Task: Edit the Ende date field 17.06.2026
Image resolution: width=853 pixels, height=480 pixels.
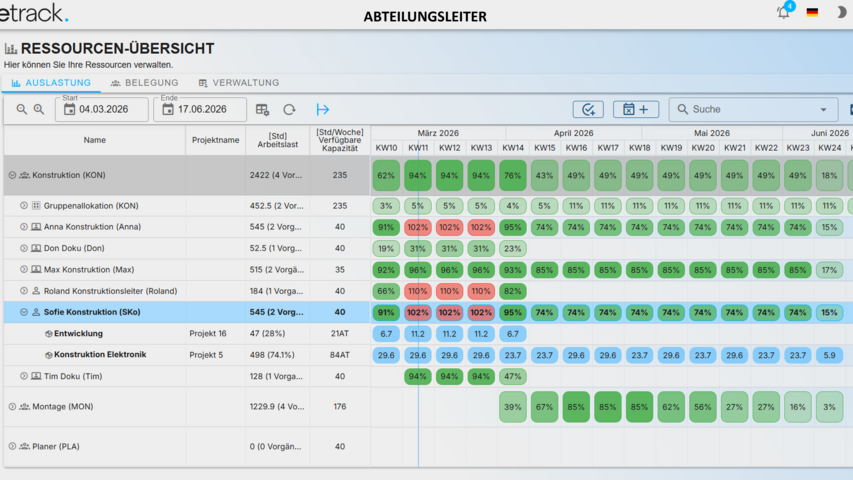Action: pos(200,109)
